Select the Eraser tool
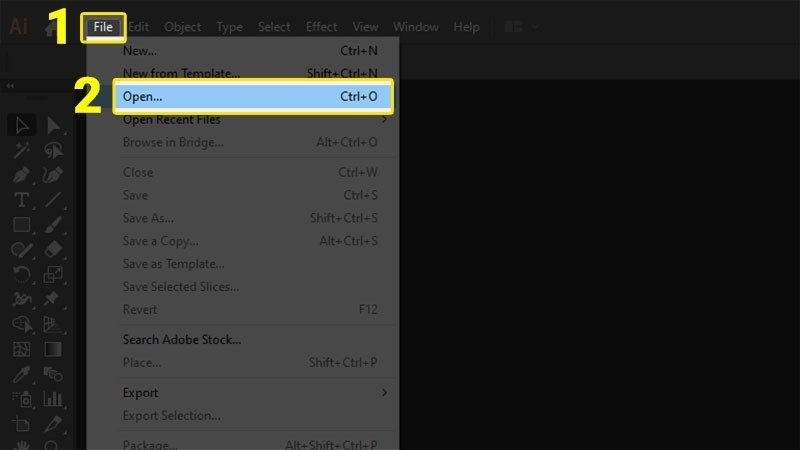800x450 pixels. pyautogui.click(x=53, y=250)
